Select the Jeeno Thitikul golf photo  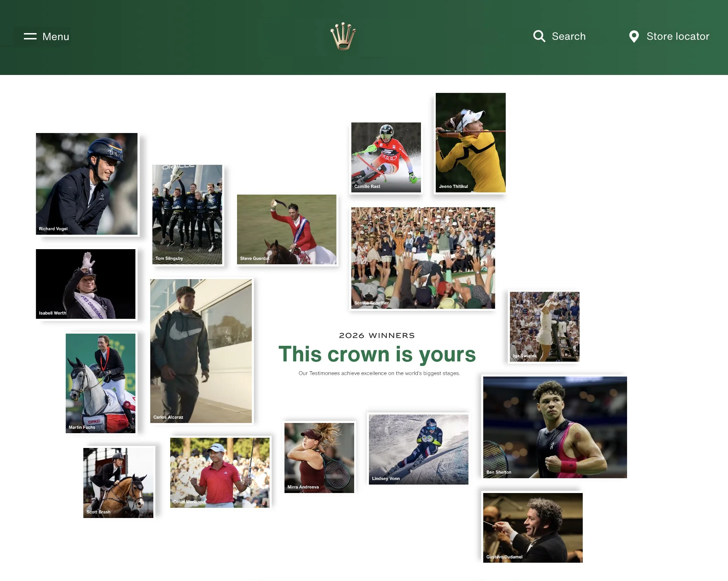click(x=471, y=143)
